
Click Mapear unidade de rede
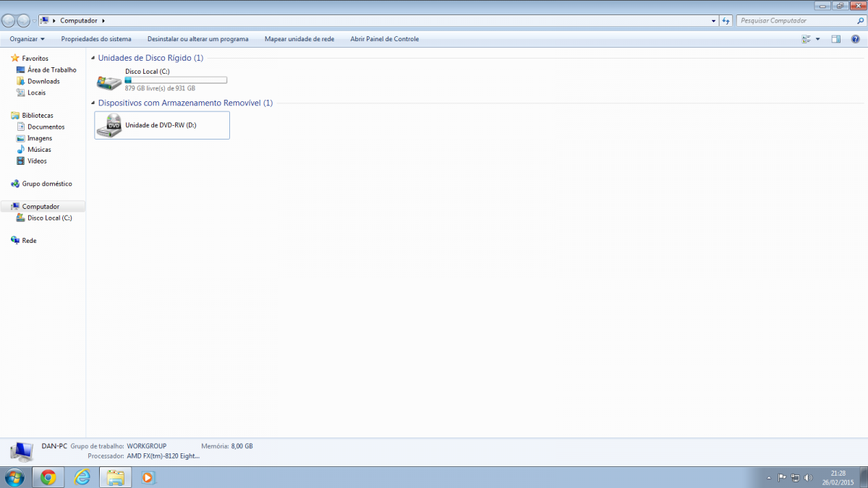[x=299, y=39]
